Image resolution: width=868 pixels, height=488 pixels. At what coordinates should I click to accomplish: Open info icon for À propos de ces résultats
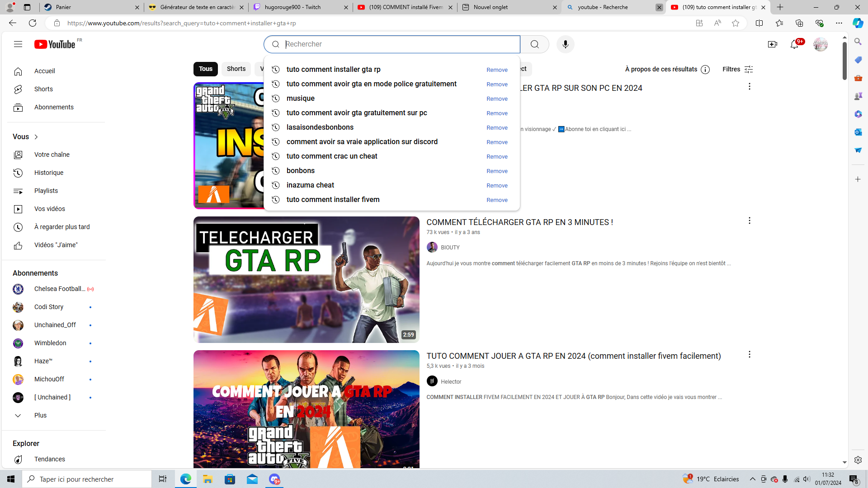(705, 70)
